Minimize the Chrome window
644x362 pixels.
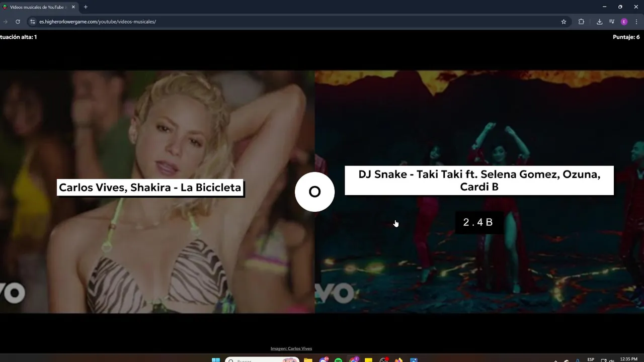coord(604,7)
